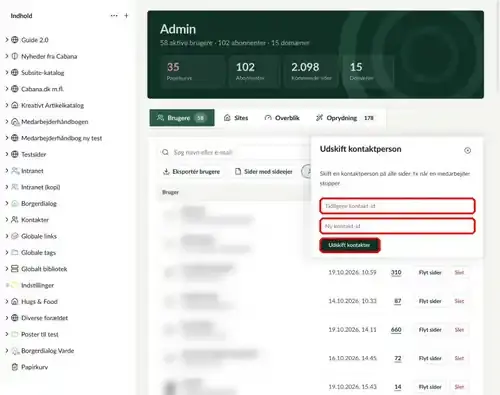The width and height of the screenshot is (500, 395).
Task: Select Poster til test tree item
Action: [40, 334]
